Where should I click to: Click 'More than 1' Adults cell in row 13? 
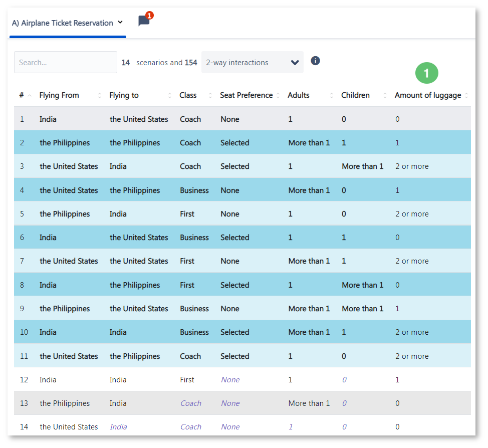(309, 403)
